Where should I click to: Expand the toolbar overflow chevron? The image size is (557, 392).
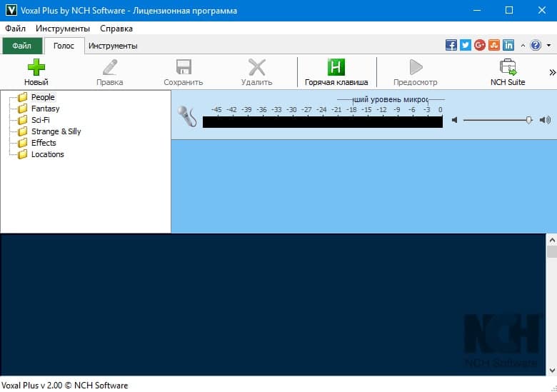tap(552, 72)
